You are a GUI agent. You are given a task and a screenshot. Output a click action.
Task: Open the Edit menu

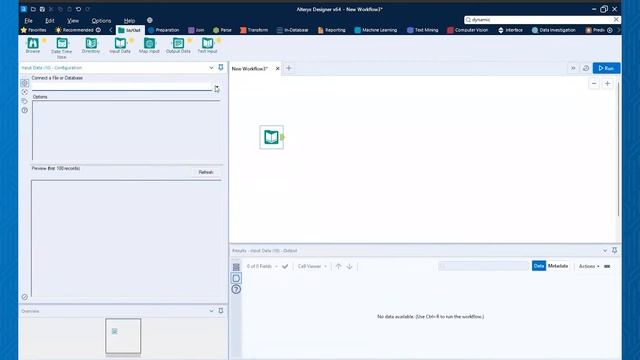tap(50, 20)
